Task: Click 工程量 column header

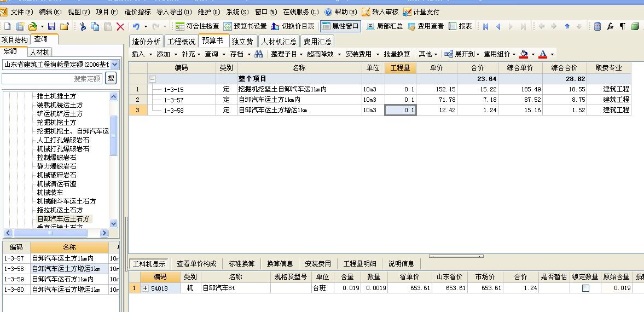Action: click(401, 68)
